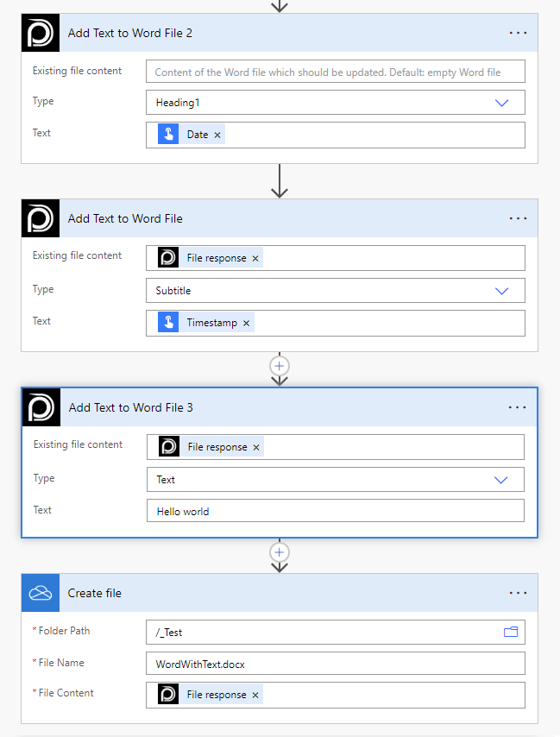Remove the Date token from the Text field
Viewport: 560px width, 737px height.
click(x=217, y=135)
